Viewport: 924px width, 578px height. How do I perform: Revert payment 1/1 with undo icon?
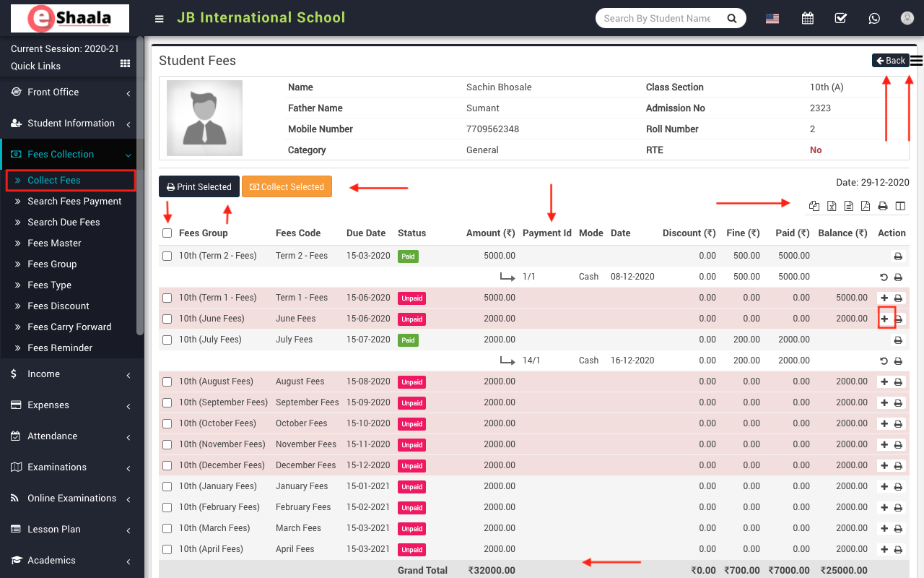point(884,277)
